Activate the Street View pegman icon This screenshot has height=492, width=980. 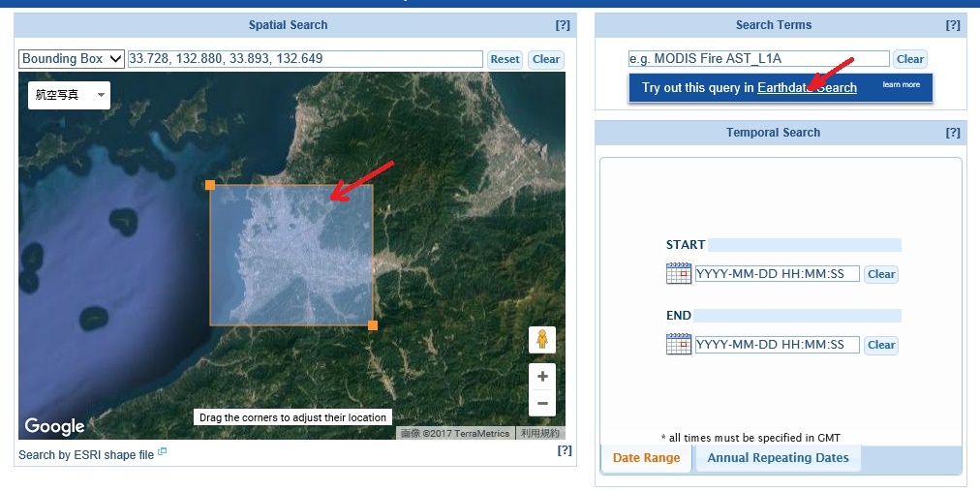pos(542,340)
